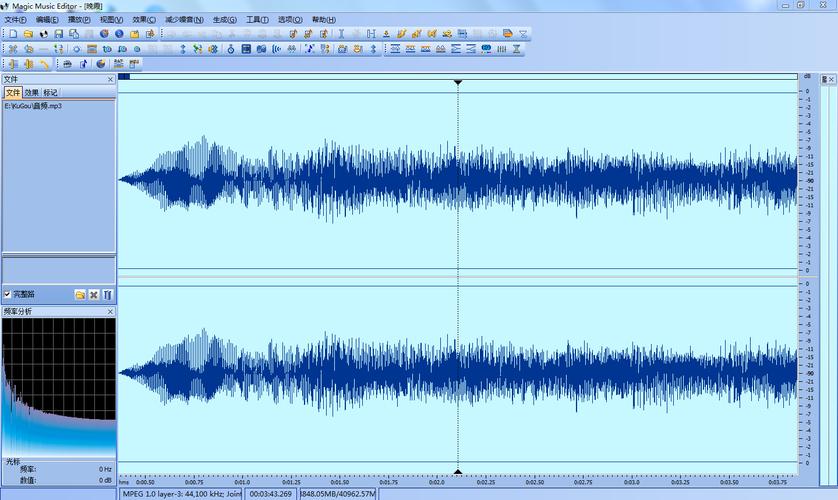Click the time ruler at 0:01.0
The image size is (838, 500).
(x=242, y=482)
